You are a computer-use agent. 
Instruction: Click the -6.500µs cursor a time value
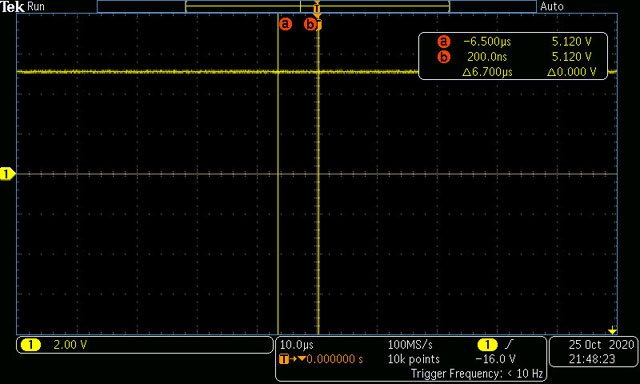point(487,42)
